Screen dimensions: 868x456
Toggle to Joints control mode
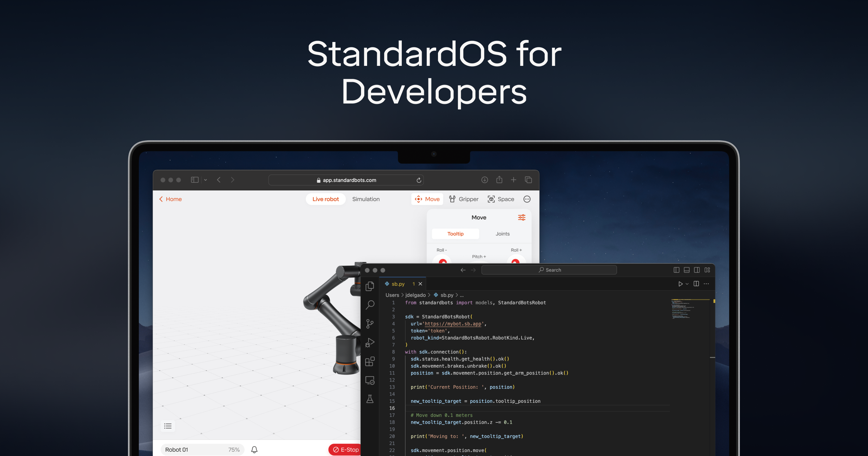pyautogui.click(x=502, y=233)
